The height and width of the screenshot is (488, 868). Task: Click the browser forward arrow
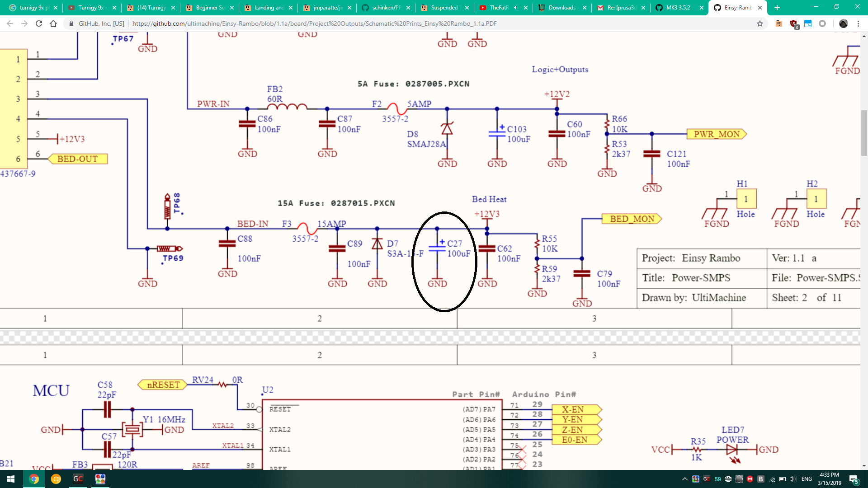coord(24,23)
